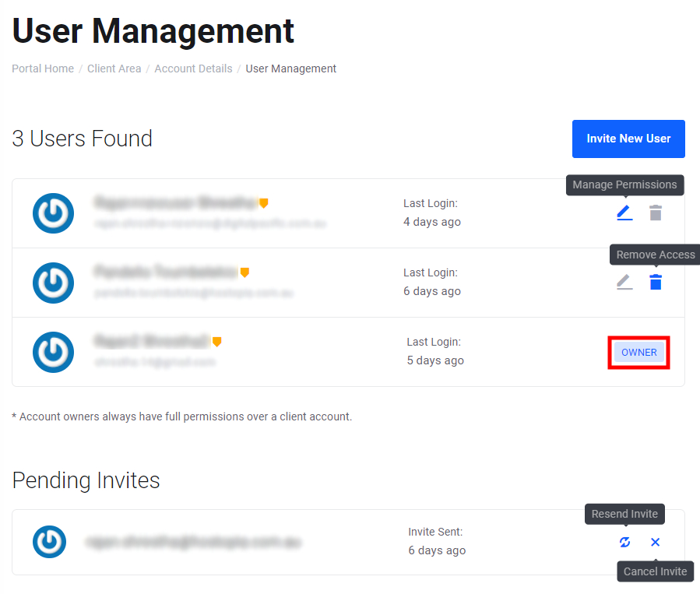Viewport: 700px width, 594px height.
Task: Select the OWNER badge
Action: 638,353
